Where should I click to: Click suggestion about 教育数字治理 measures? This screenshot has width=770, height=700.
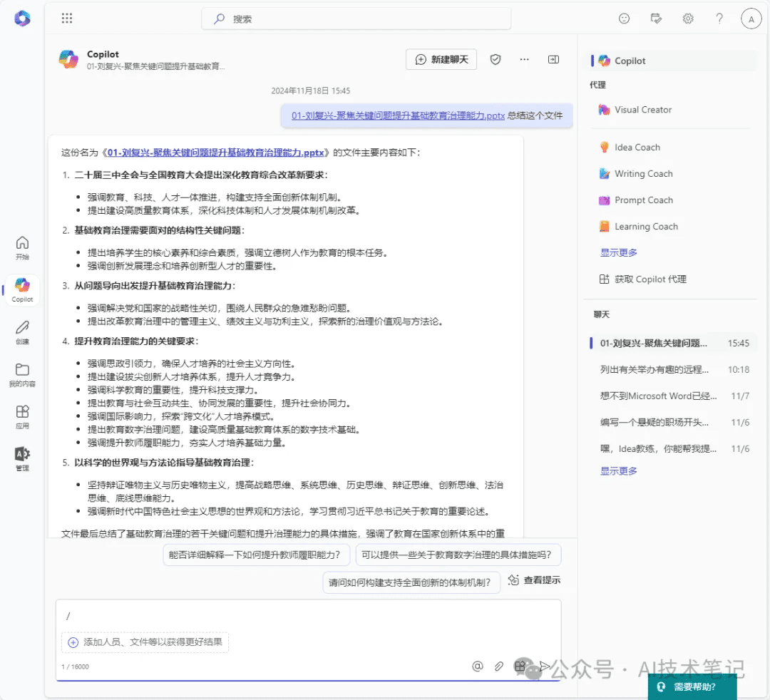coord(458,555)
